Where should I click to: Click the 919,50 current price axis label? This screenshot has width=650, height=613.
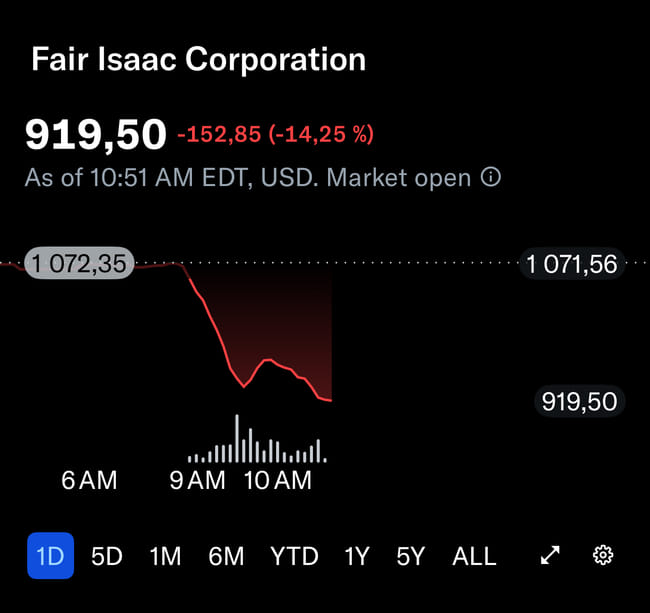[579, 402]
